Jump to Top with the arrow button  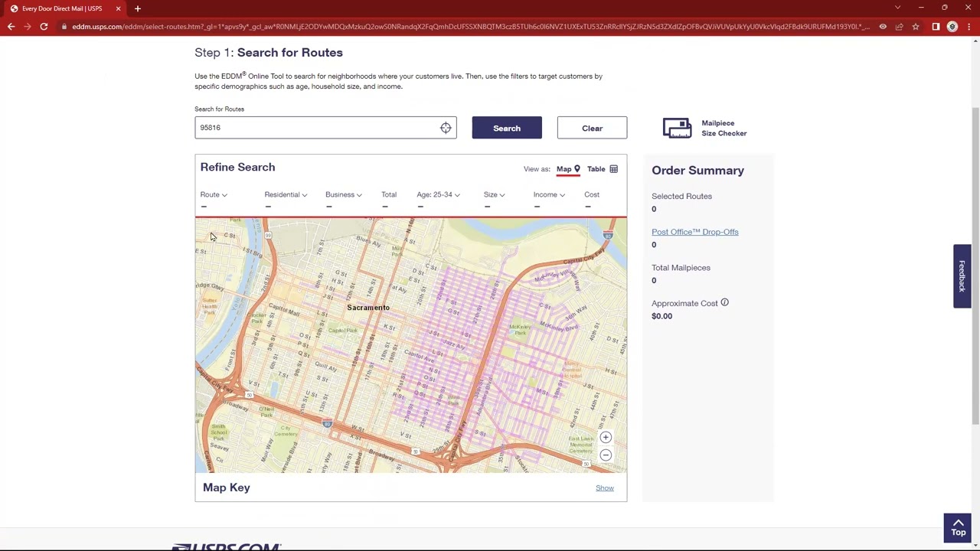coord(958,527)
